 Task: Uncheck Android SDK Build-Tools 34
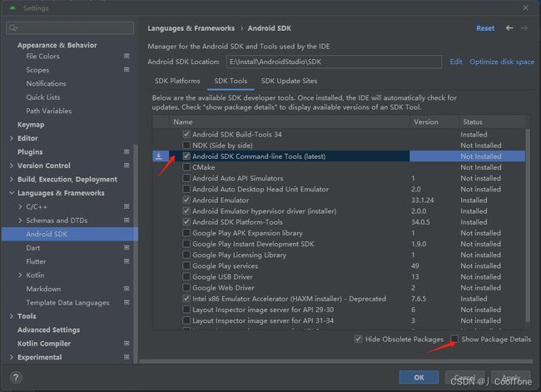[x=186, y=134]
